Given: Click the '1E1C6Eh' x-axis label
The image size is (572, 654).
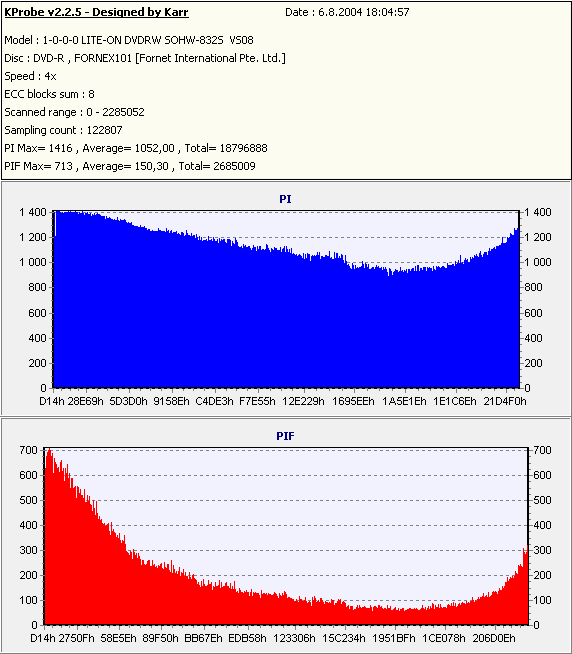Looking at the screenshot, I should 455,401.
